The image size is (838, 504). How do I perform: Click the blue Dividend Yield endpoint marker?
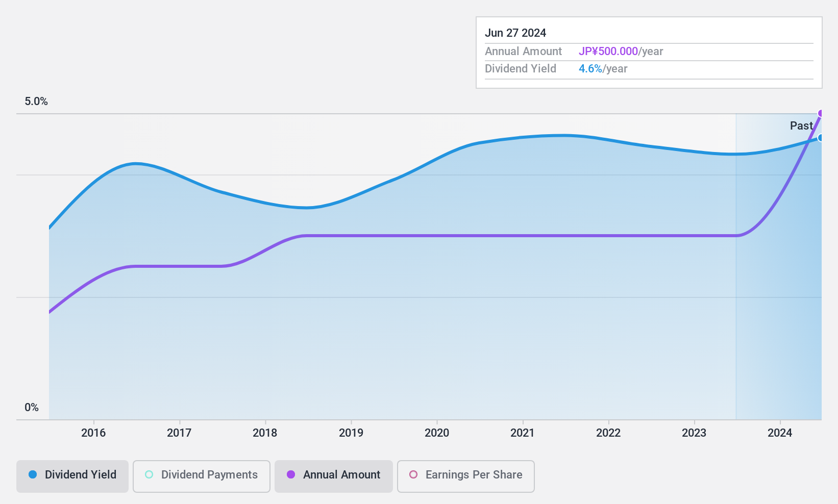pyautogui.click(x=821, y=138)
